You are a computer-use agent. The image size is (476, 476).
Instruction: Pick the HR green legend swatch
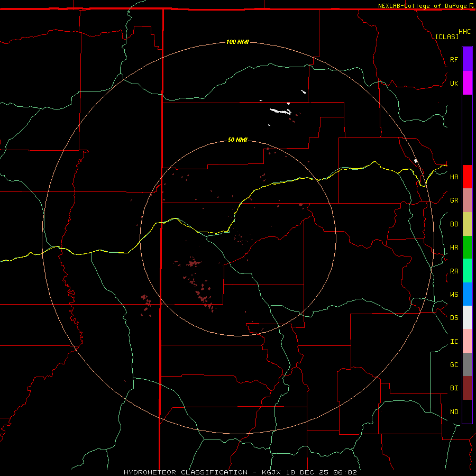point(467,248)
